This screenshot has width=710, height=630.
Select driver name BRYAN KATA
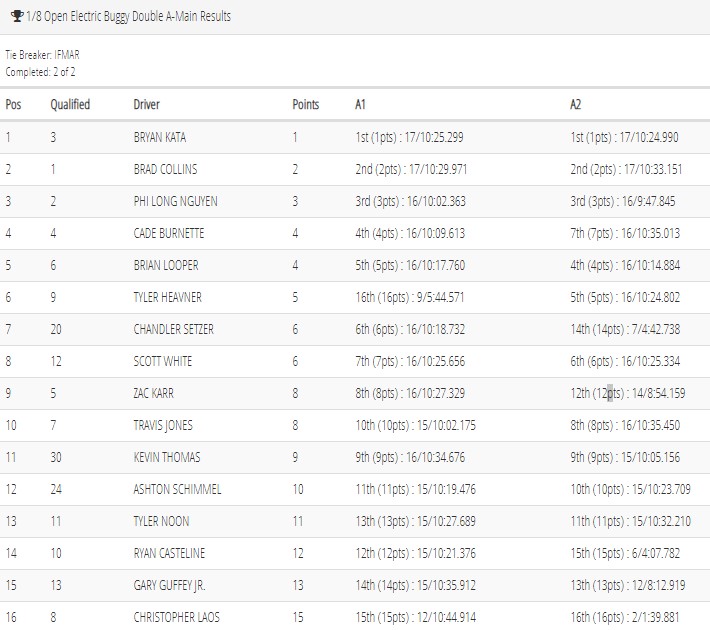point(160,137)
